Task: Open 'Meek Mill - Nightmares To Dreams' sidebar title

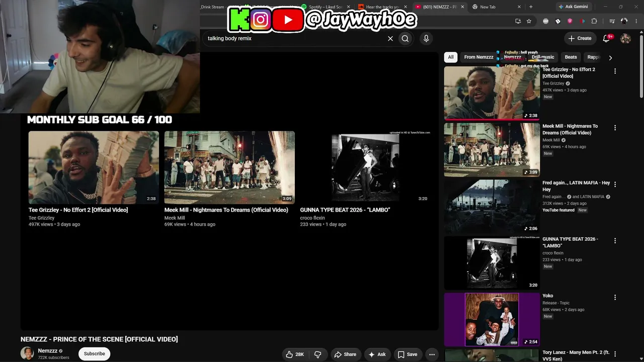Action: pyautogui.click(x=570, y=129)
